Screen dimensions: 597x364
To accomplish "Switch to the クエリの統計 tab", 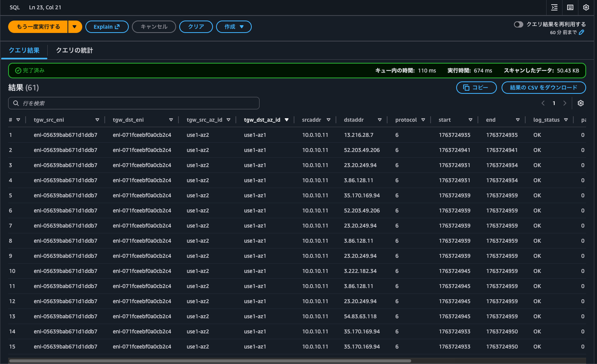I will pos(74,50).
